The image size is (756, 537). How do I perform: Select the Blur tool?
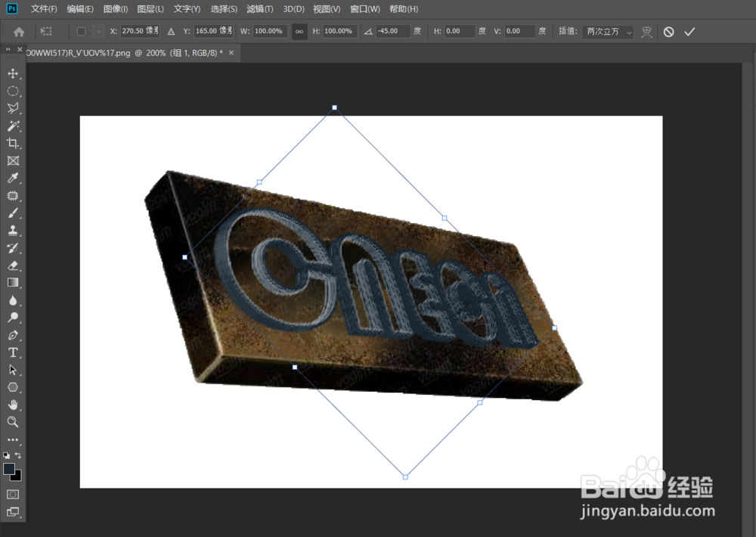point(13,300)
